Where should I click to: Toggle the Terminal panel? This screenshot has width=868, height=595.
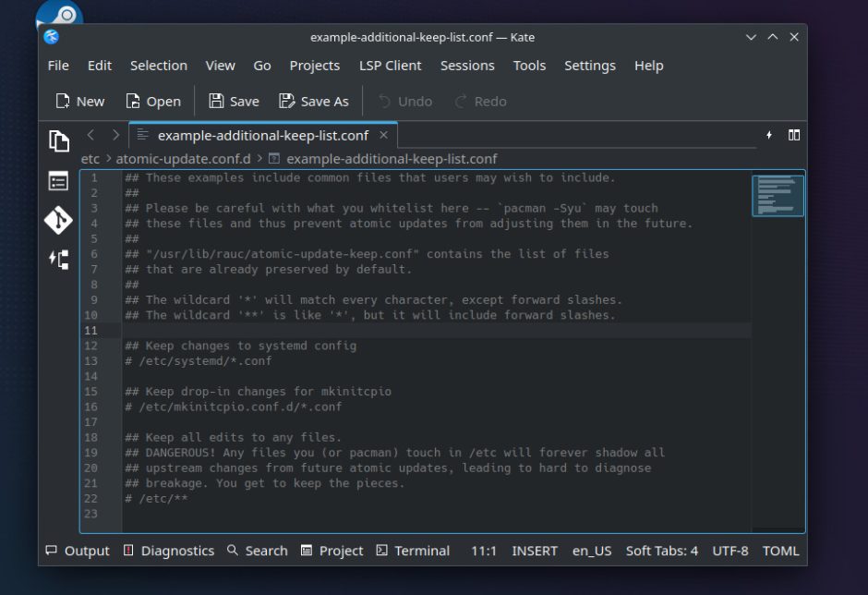tap(413, 551)
